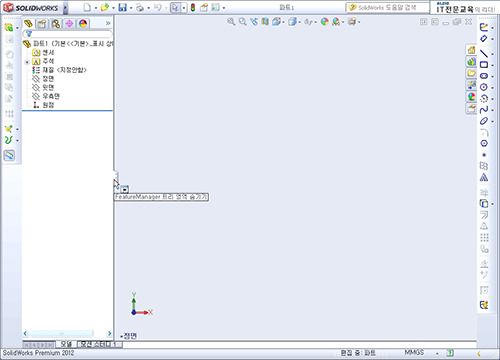Image resolution: width=500 pixels, height=360 pixels.
Task: Open the Apply Scene icon
Action: tap(336, 22)
